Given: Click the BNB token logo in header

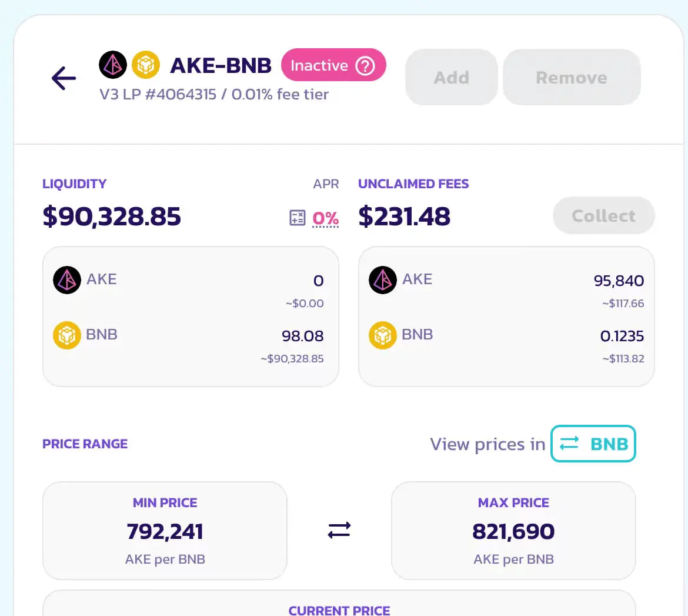Looking at the screenshot, I should click(x=146, y=65).
